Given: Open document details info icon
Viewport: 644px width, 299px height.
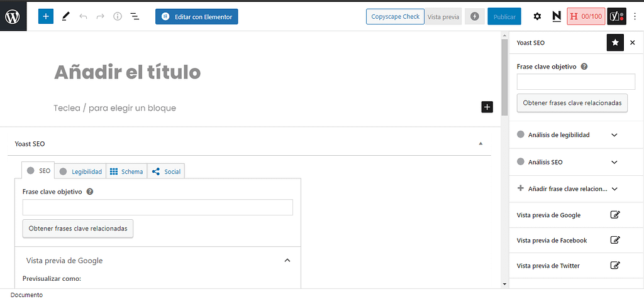Looking at the screenshot, I should click(118, 16).
